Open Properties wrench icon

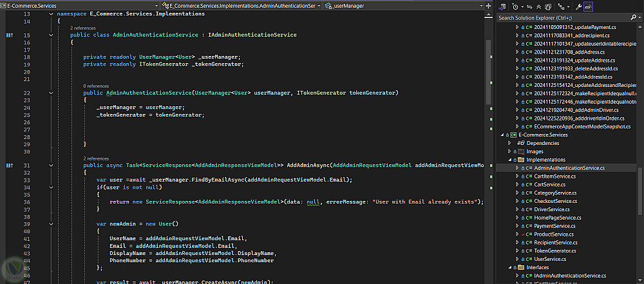[x=579, y=6]
